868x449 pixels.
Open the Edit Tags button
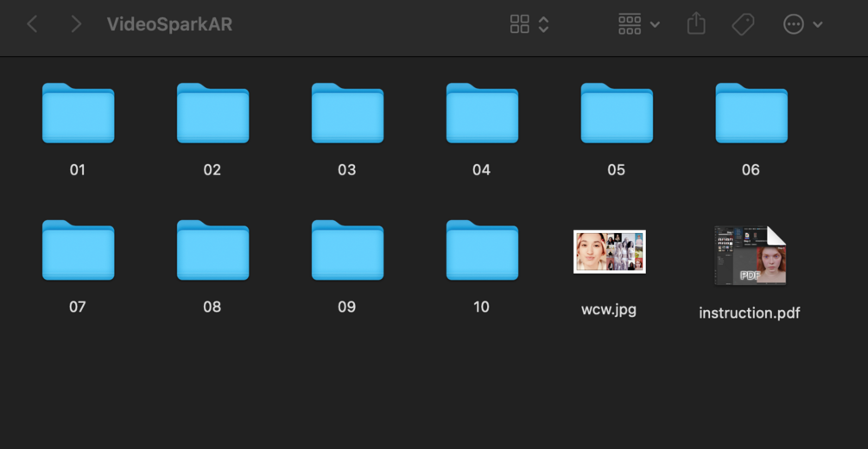743,24
